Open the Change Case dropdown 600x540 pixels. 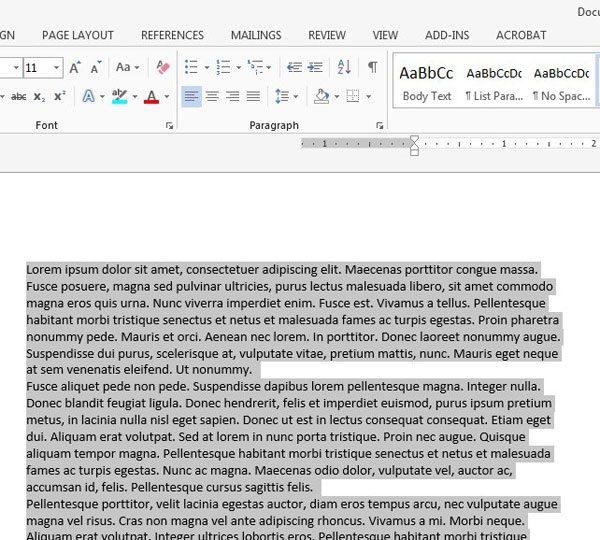[128, 68]
